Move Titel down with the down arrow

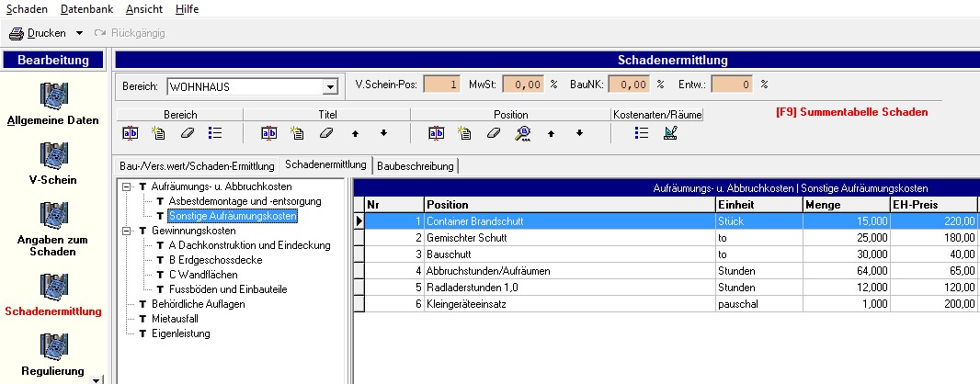pyautogui.click(x=383, y=133)
